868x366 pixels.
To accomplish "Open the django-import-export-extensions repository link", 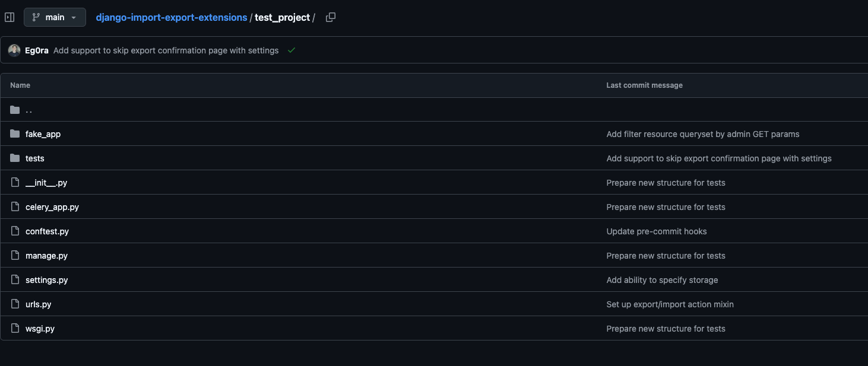I will pos(171,18).
